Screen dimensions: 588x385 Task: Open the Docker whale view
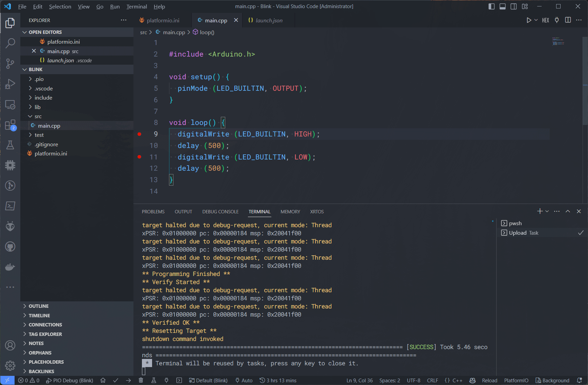click(x=10, y=267)
